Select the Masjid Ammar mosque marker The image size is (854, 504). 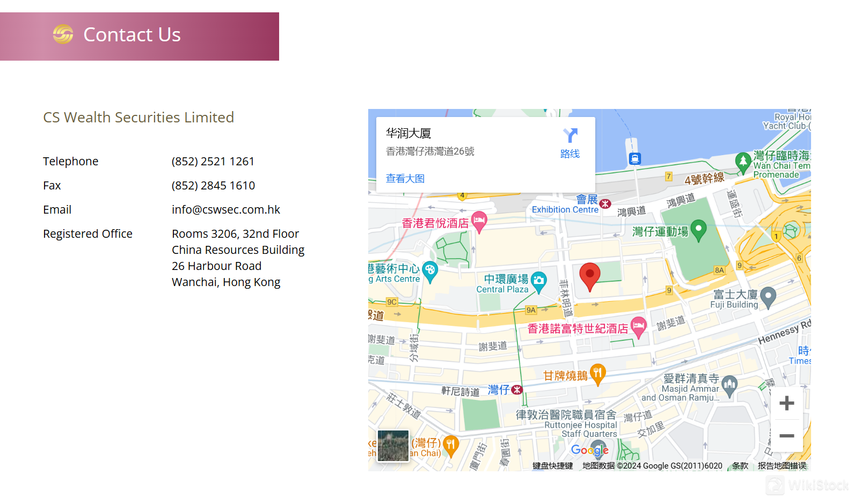pos(729,388)
